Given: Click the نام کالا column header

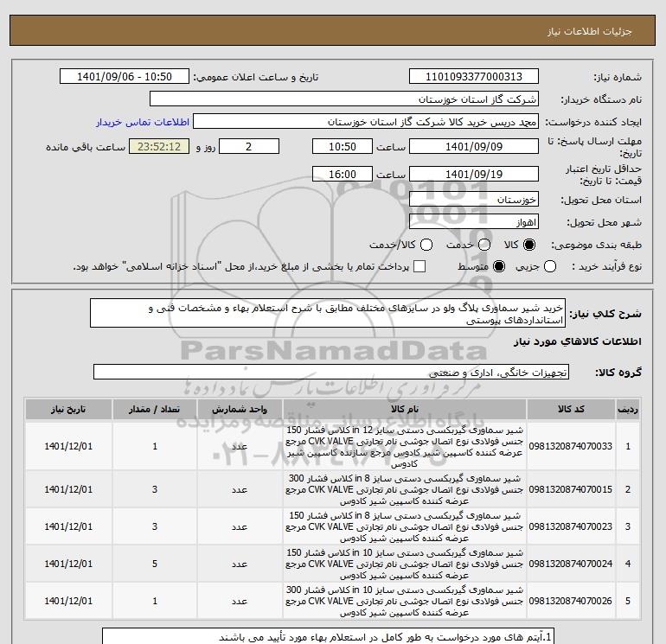Looking at the screenshot, I should click(x=405, y=409).
